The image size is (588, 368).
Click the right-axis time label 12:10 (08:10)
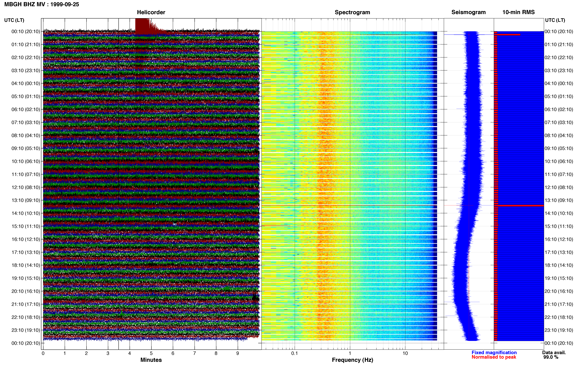[559, 187]
